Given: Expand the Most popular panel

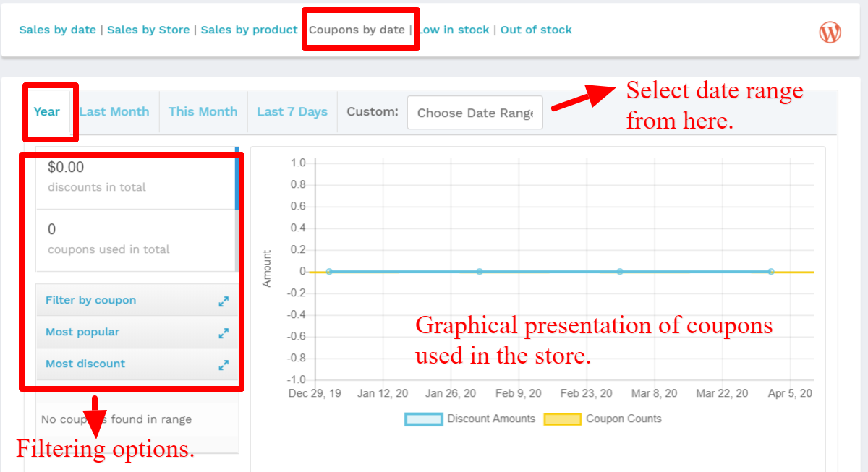Looking at the screenshot, I should (224, 333).
